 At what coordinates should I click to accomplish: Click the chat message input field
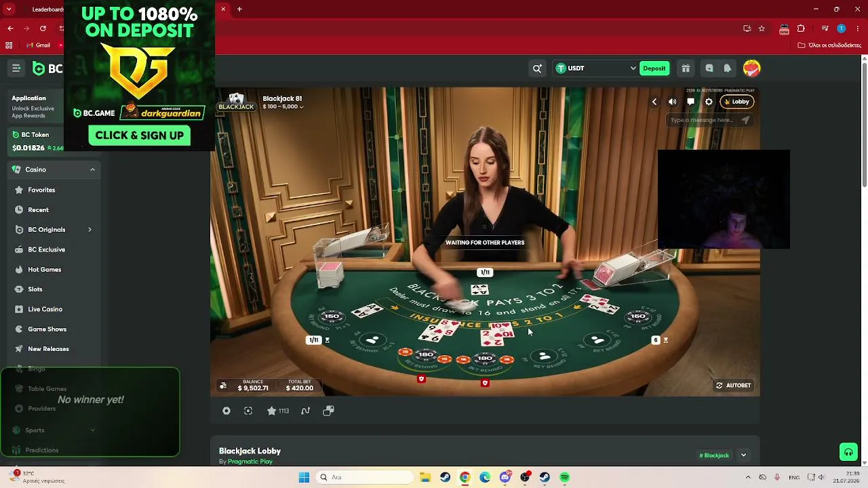[x=703, y=120]
